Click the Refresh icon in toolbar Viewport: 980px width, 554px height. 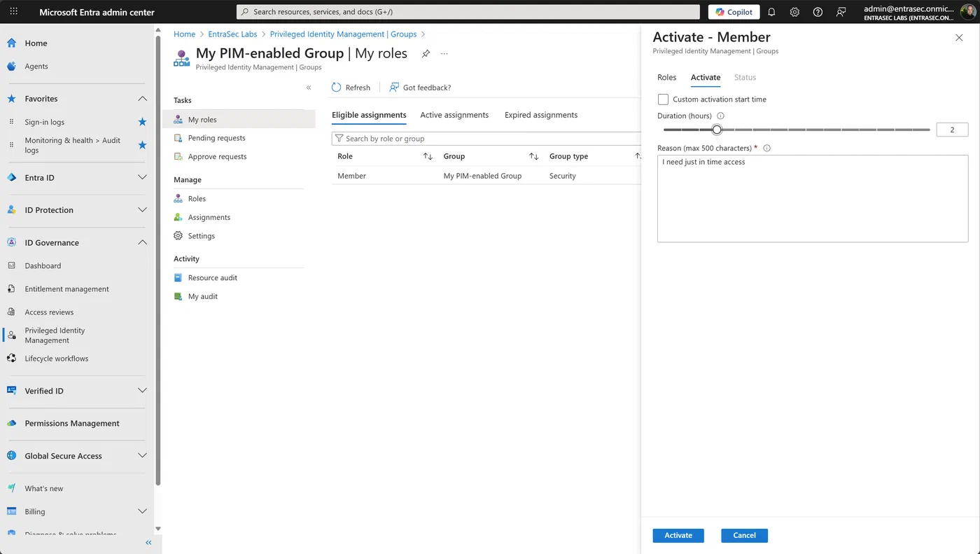click(337, 88)
